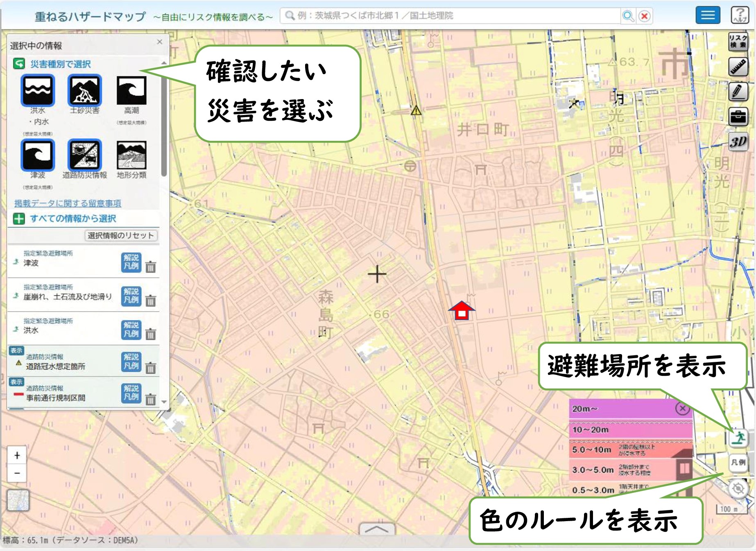The width and height of the screenshot is (756, 551).
Task: Select the 洪水・内水 flood hazard icon
Action: click(x=38, y=90)
